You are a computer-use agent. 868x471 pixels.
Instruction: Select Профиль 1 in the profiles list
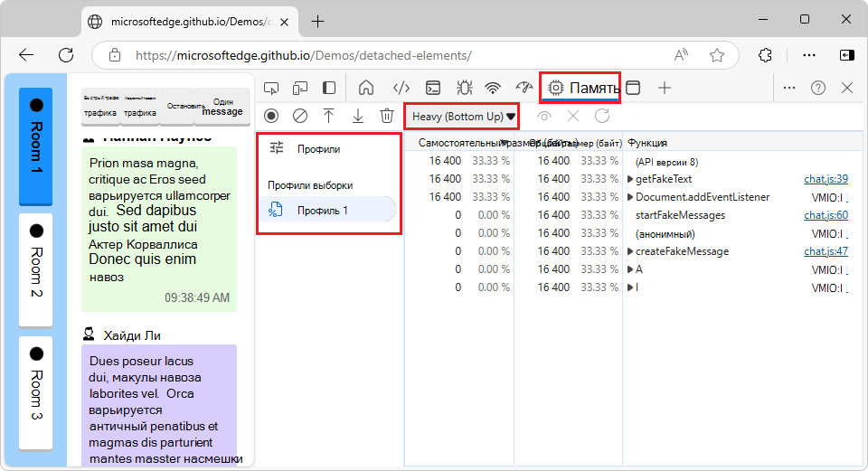pos(323,211)
